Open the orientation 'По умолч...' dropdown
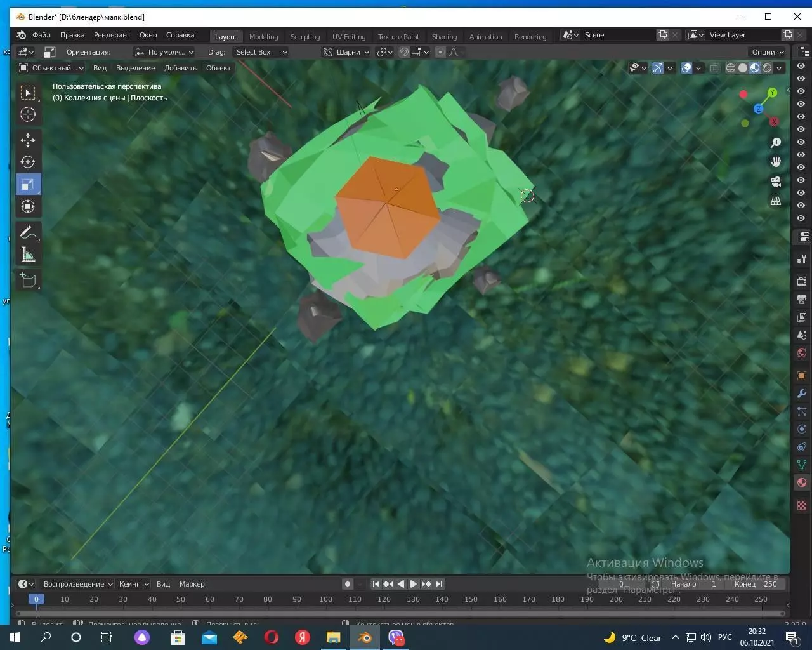Viewport: 812px width, 650px height. [x=164, y=52]
